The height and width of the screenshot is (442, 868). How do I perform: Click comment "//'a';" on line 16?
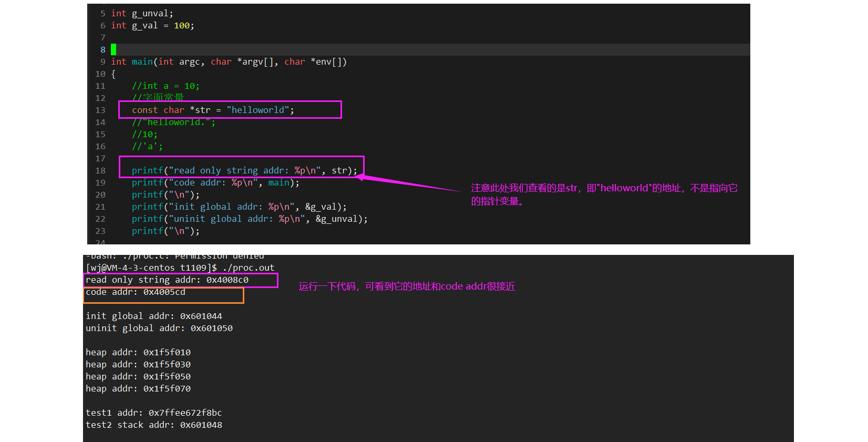(147, 147)
